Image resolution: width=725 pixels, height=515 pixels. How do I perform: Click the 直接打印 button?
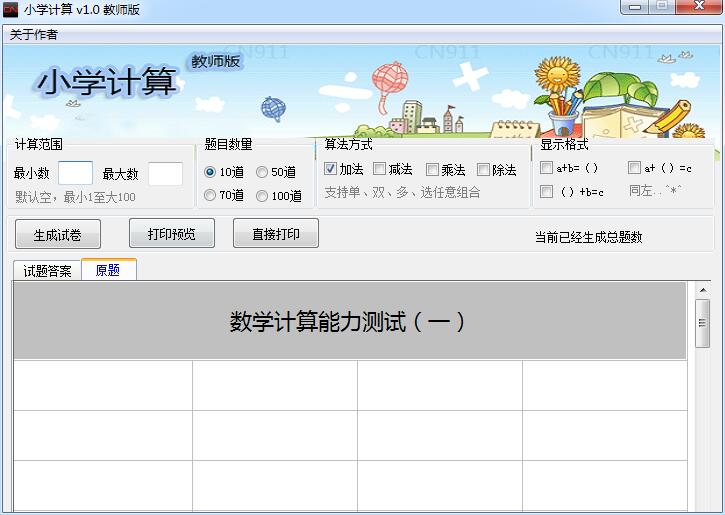pos(276,233)
